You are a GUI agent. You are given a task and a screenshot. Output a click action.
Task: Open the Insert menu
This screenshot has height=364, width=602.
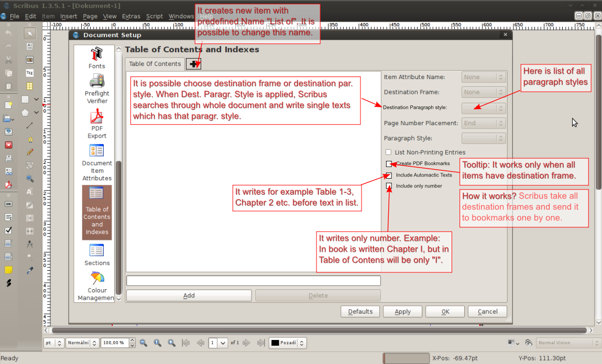(69, 16)
